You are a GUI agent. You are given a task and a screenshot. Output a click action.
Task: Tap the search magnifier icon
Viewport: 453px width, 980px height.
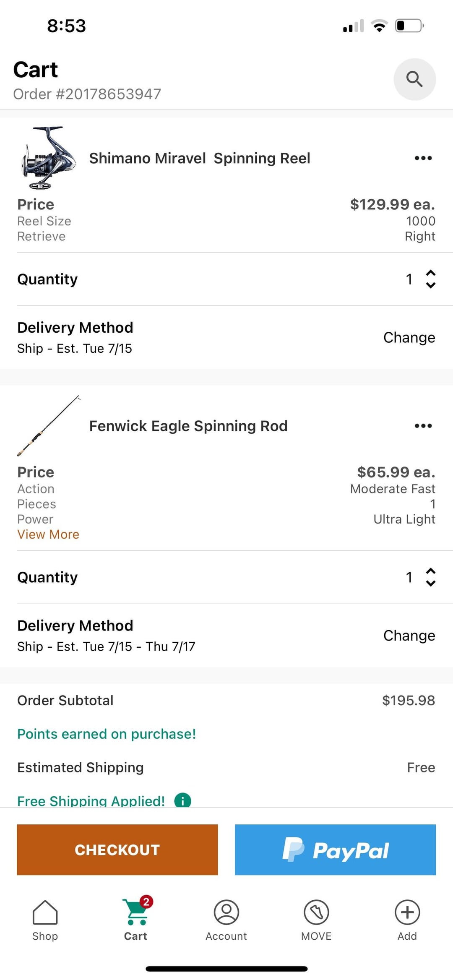coord(414,79)
